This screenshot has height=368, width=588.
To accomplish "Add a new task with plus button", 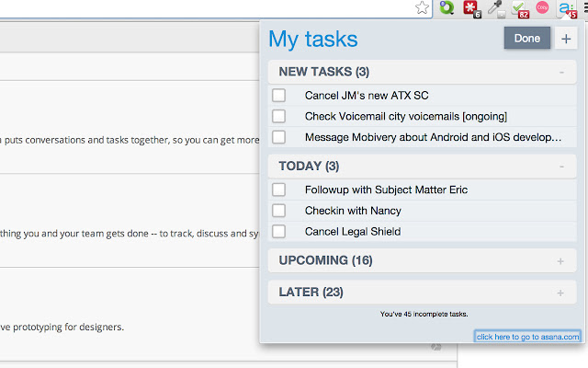I will 566,39.
